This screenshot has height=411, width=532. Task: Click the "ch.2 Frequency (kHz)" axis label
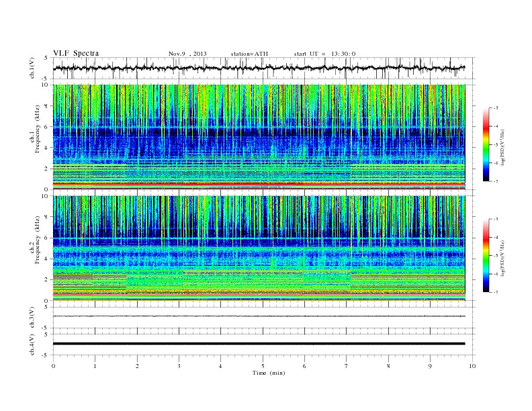tap(35, 239)
